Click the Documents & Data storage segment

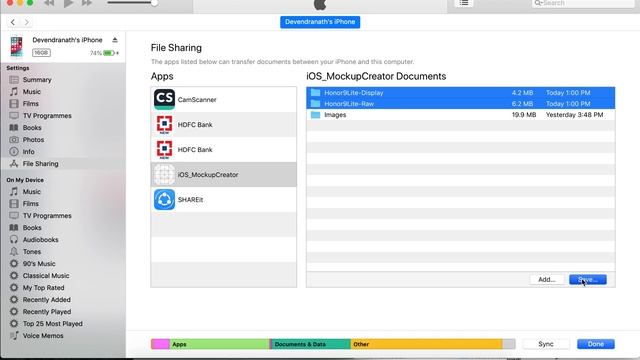click(x=311, y=344)
